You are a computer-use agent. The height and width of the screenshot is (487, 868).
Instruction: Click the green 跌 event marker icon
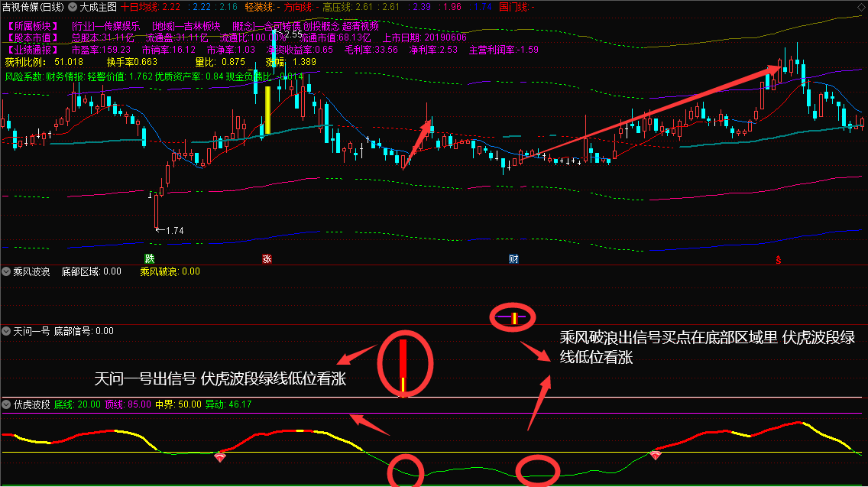pos(150,258)
